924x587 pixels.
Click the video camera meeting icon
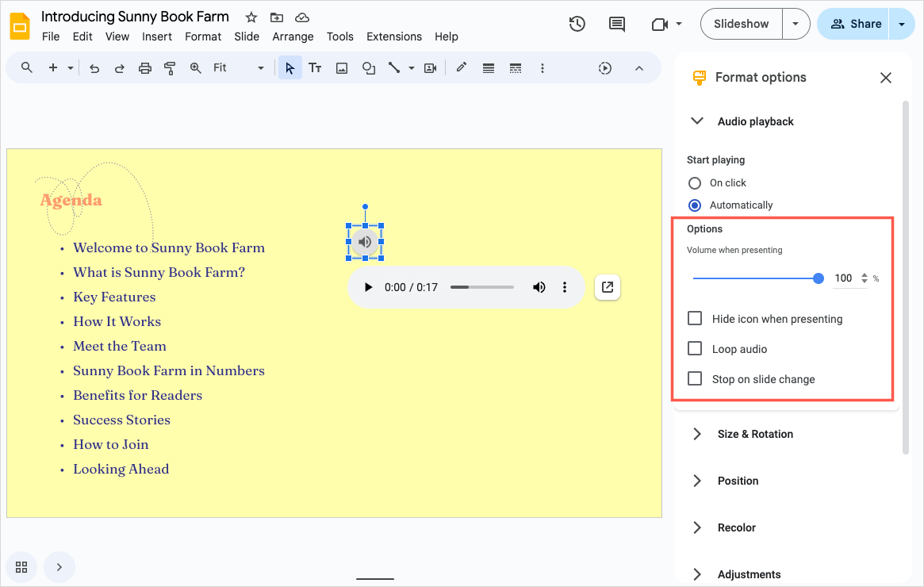pos(659,24)
